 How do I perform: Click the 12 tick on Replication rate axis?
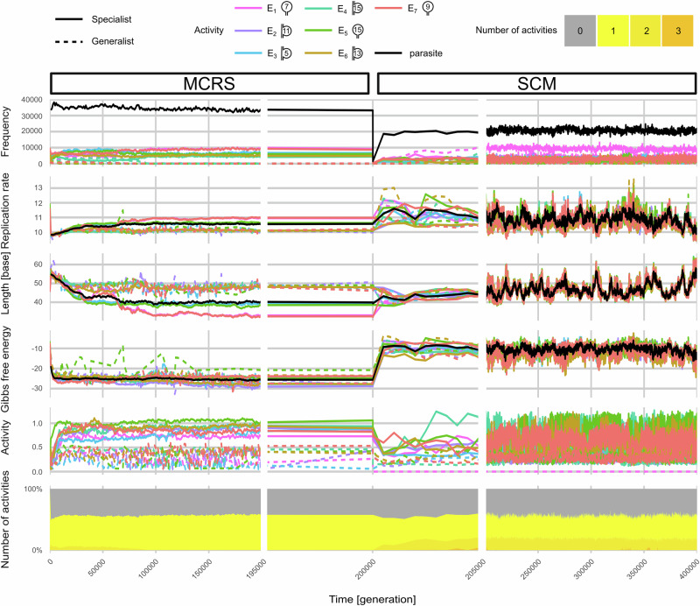tap(38, 203)
